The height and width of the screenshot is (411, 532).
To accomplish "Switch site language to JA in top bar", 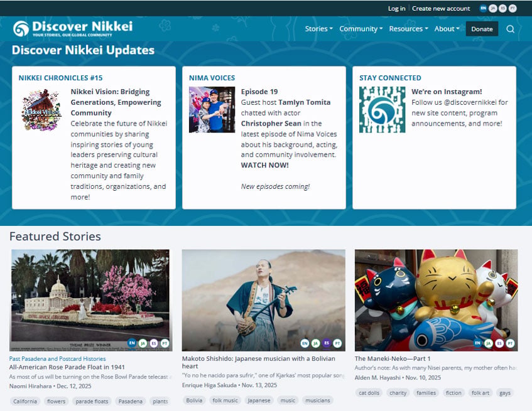I will [492, 8].
